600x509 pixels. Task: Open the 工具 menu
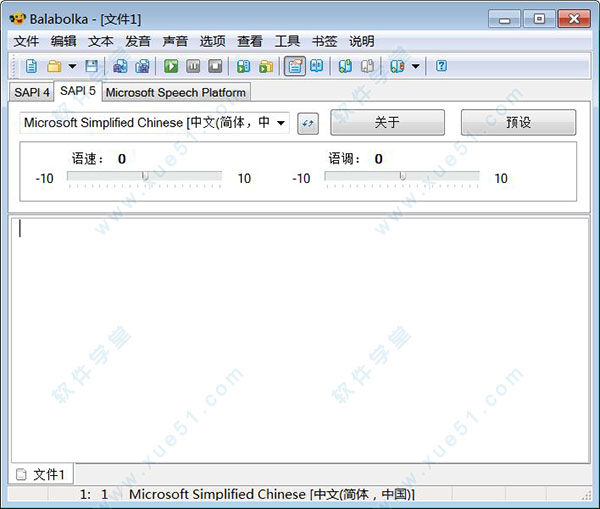(x=287, y=41)
